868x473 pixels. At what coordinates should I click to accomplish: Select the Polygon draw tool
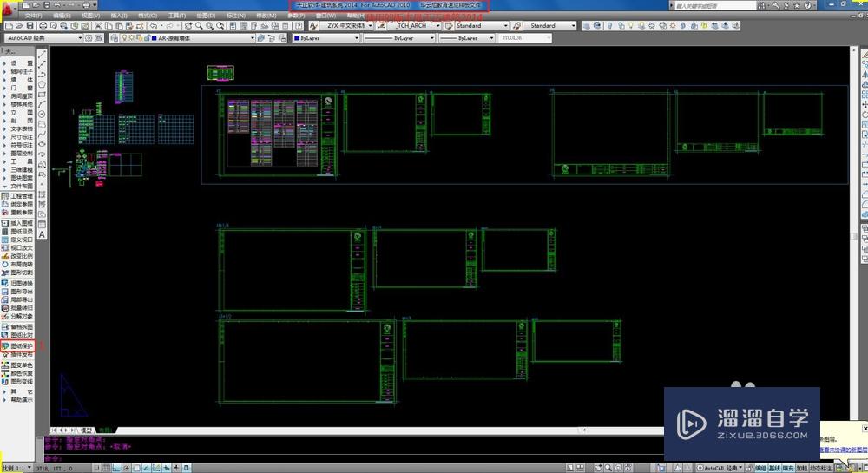point(42,84)
